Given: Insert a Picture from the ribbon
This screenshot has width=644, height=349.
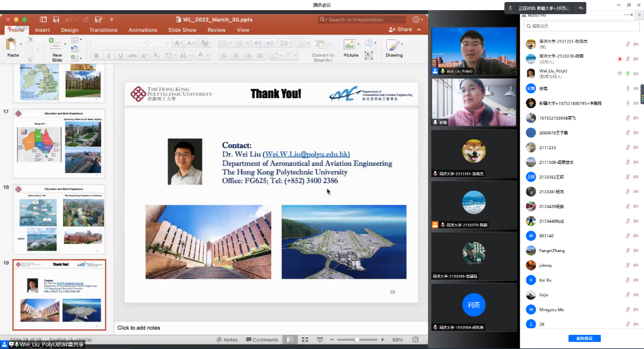Looking at the screenshot, I should (x=350, y=45).
